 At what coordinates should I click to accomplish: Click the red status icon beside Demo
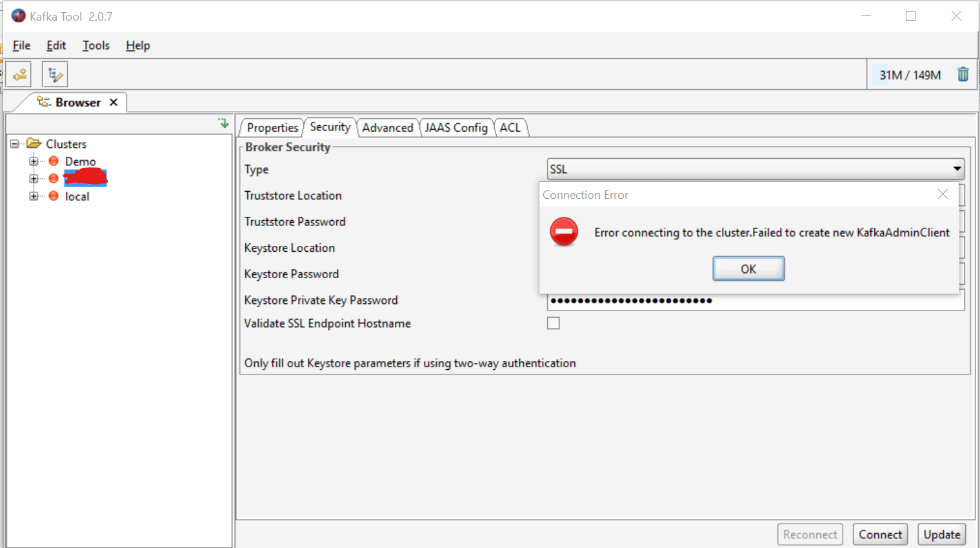[x=54, y=161]
